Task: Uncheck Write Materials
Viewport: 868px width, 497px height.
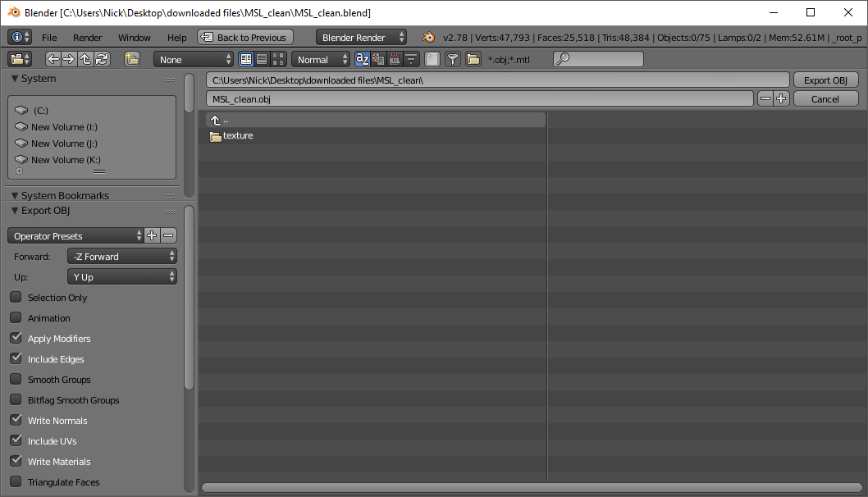Action: [16, 461]
